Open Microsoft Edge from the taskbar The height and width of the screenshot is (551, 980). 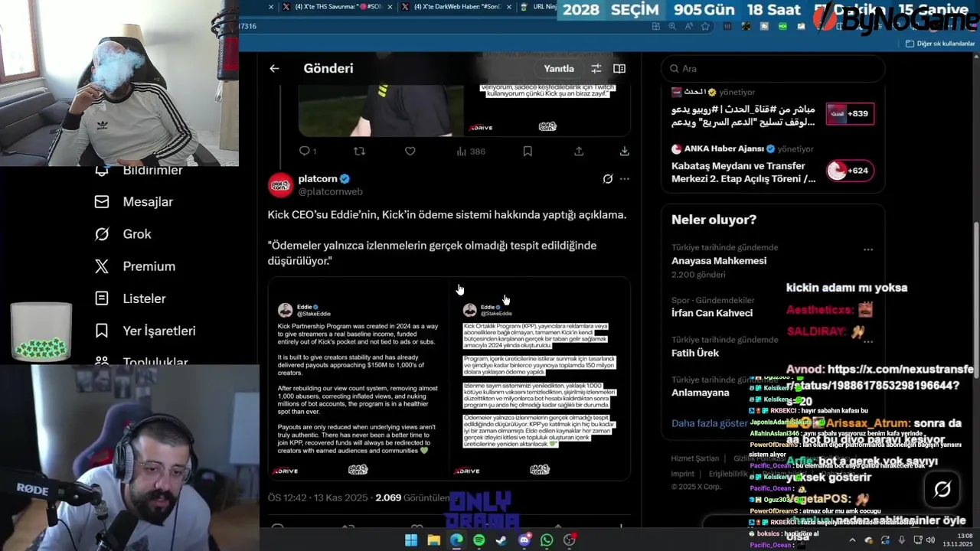pos(456,540)
